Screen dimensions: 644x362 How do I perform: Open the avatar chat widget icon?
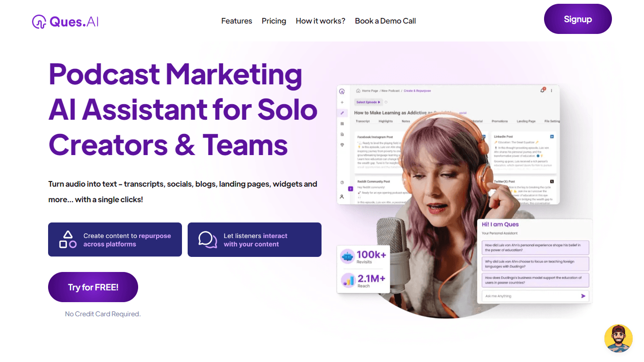pos(618,338)
